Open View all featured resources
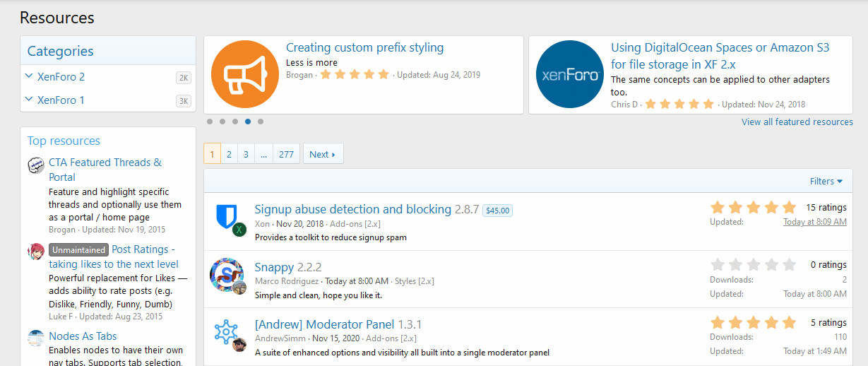Viewport: 868px width, 366px height. 797,122
